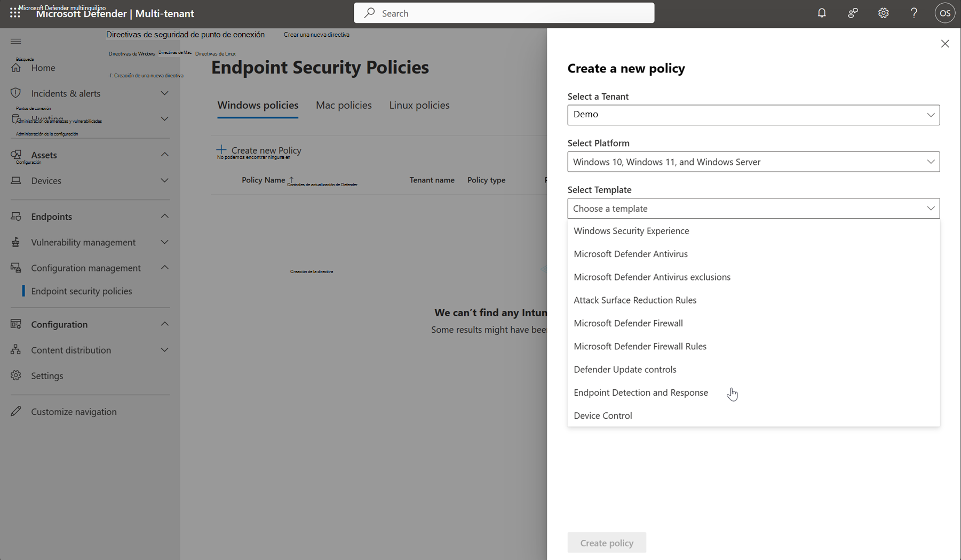Switch to the Linux policies tab

(x=419, y=105)
